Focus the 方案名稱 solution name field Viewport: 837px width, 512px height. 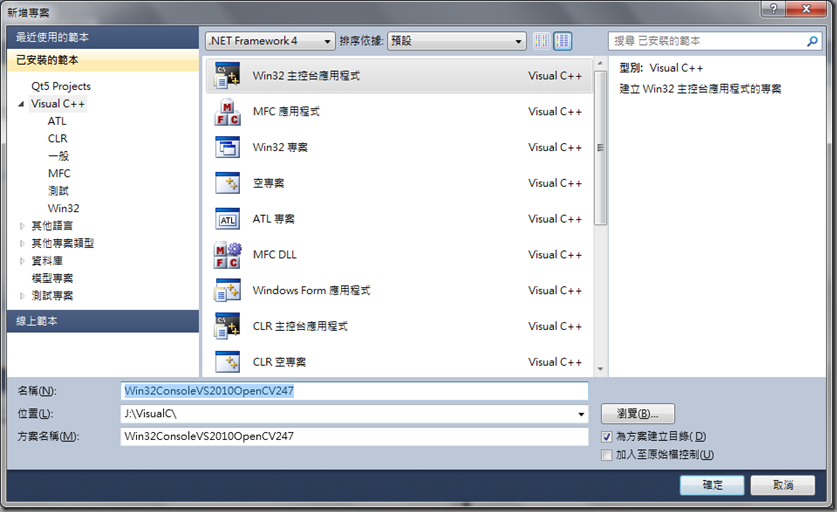pyautogui.click(x=354, y=436)
